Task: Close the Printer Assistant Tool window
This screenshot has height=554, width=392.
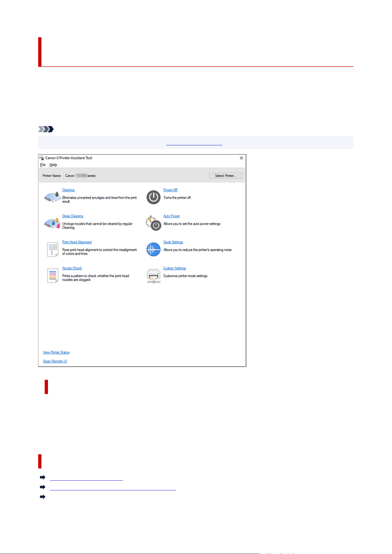Action: point(241,158)
